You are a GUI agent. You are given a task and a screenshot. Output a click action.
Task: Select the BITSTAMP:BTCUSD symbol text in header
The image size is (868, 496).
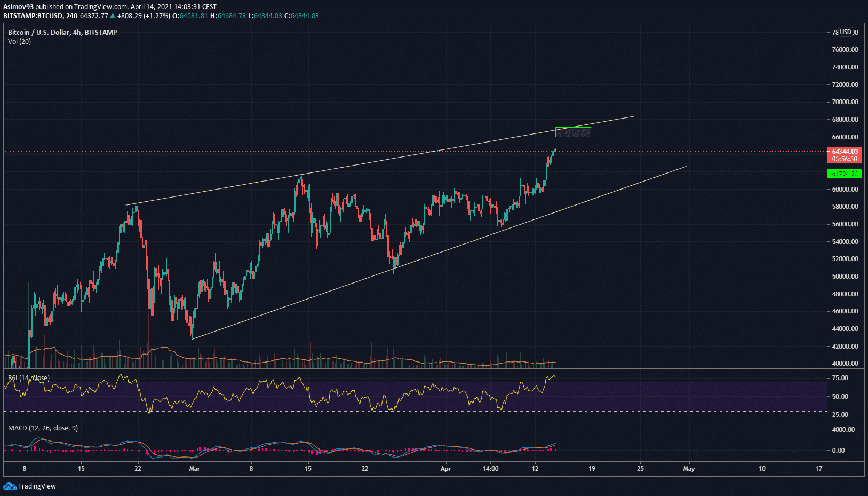pyautogui.click(x=33, y=16)
